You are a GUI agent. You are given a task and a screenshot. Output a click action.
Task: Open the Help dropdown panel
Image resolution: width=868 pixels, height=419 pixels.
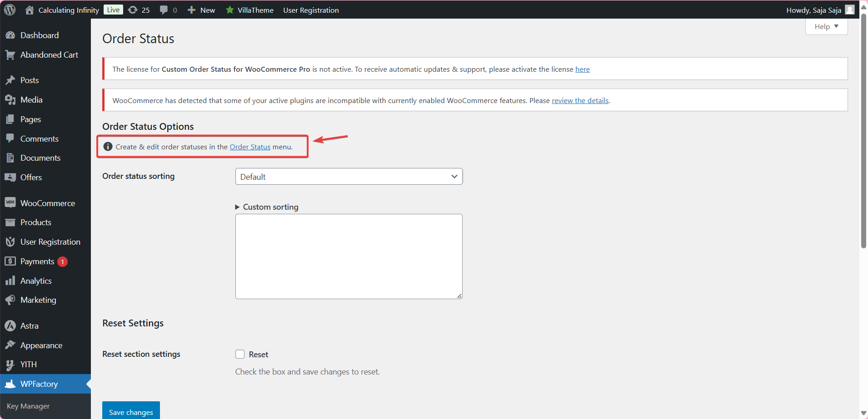(x=826, y=26)
